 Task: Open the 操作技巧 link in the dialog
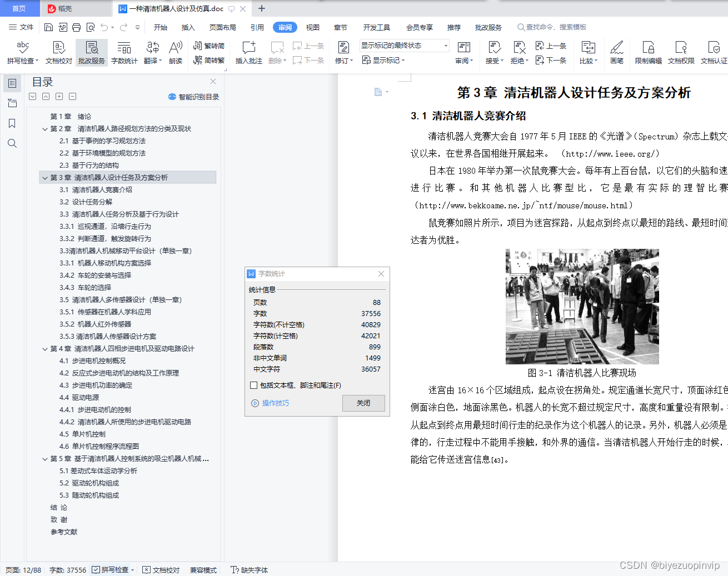tap(271, 403)
